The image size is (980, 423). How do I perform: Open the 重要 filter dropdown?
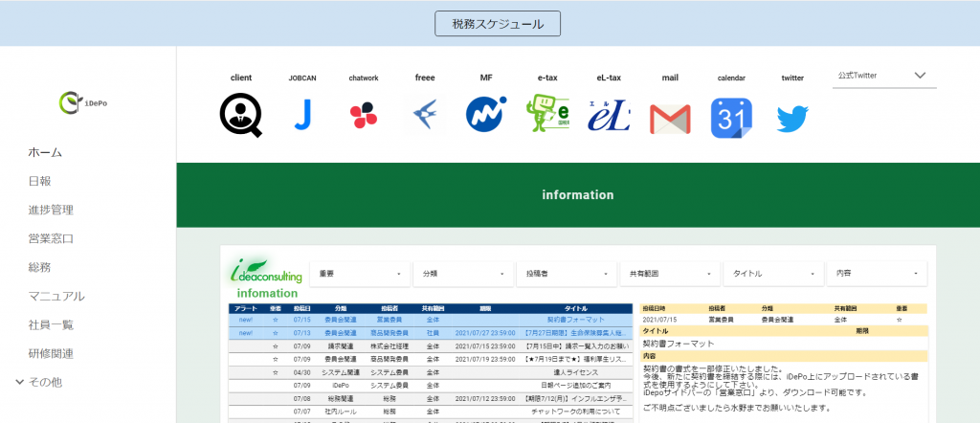(x=359, y=273)
